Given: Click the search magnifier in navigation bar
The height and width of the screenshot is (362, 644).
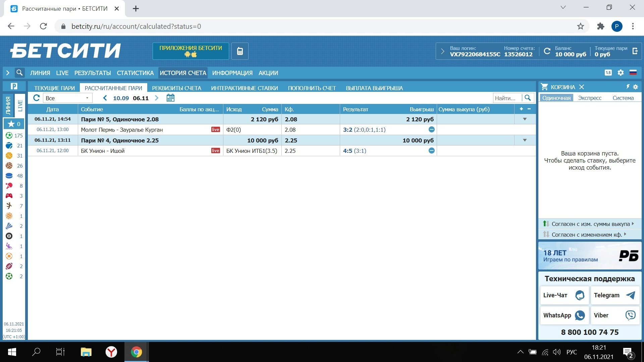Looking at the screenshot, I should point(19,73).
